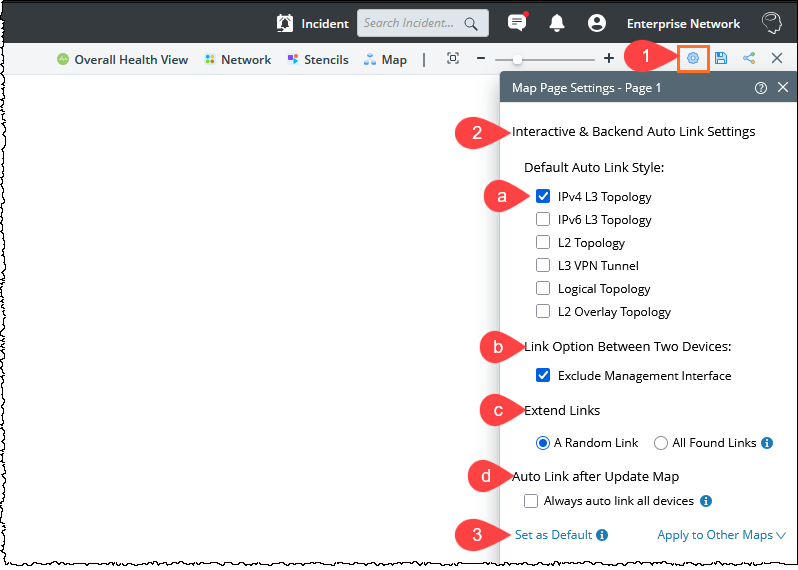Open the notifications bell icon
The width and height of the screenshot is (798, 570).
[x=557, y=23]
